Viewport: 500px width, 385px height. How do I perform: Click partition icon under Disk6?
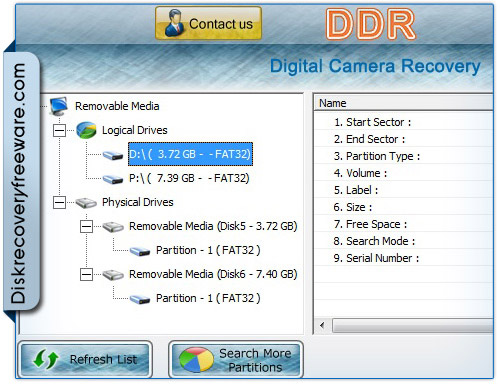click(140, 299)
